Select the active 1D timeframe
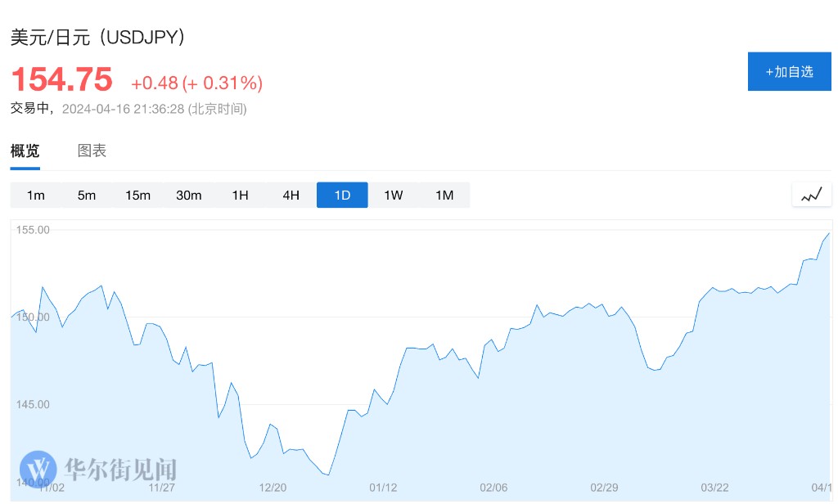The height and width of the screenshot is (504, 838). pos(342,195)
